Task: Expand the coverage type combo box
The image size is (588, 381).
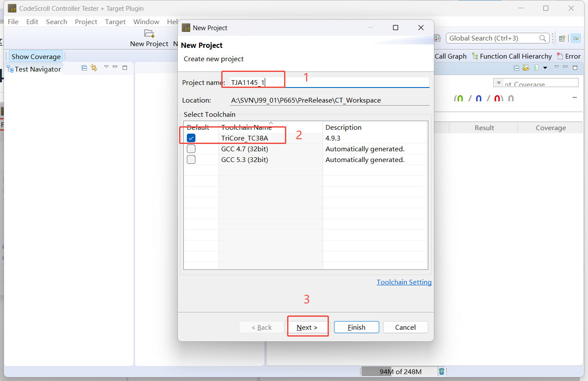Action: (x=499, y=83)
